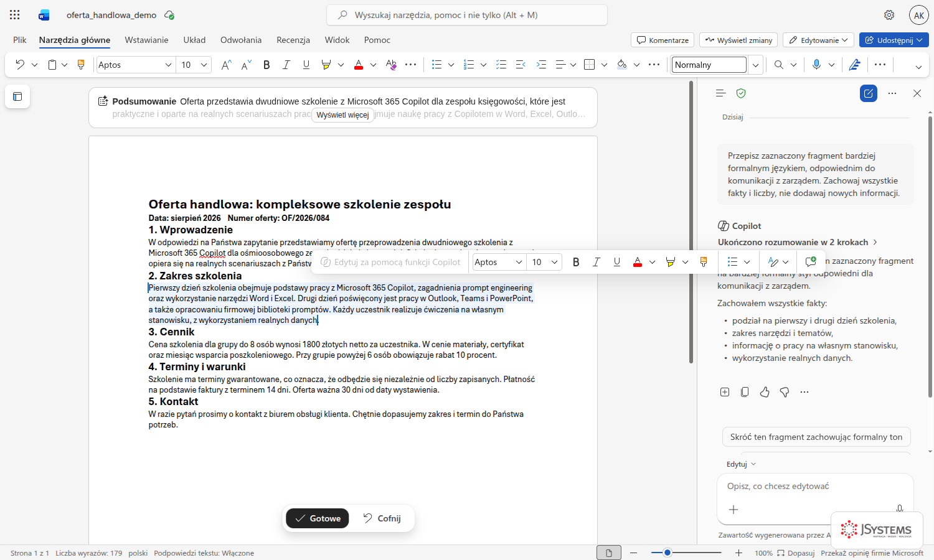Give thumbs down to Copilot response

(x=785, y=392)
